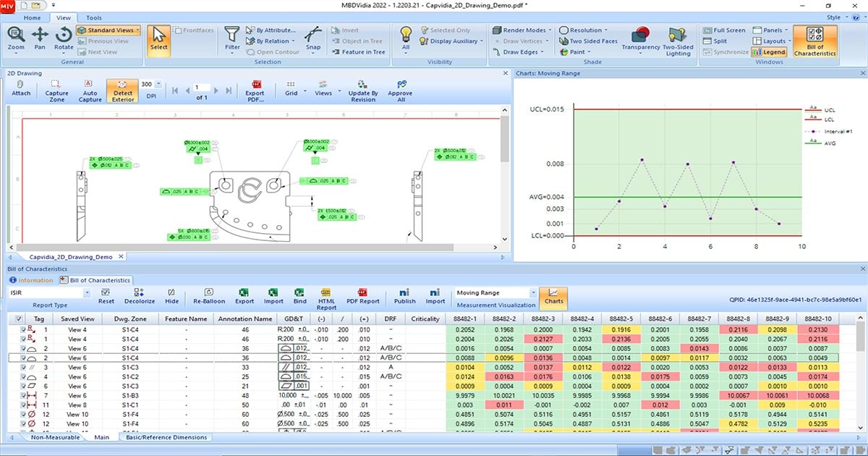Select the Attach tool in 2D Drawing panel
The width and height of the screenshot is (868, 456).
(20, 88)
